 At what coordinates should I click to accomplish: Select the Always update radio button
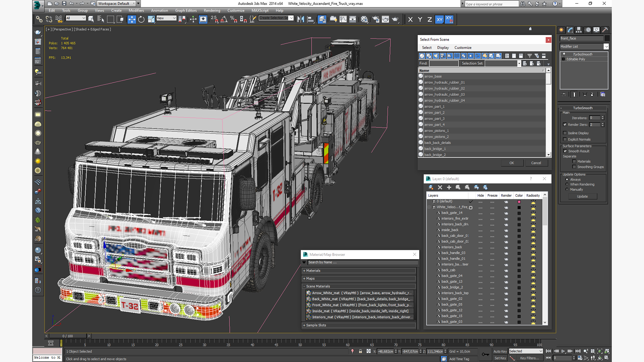(x=567, y=180)
